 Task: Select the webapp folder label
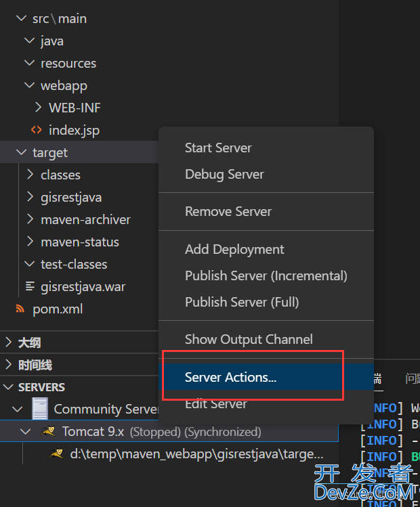point(64,86)
